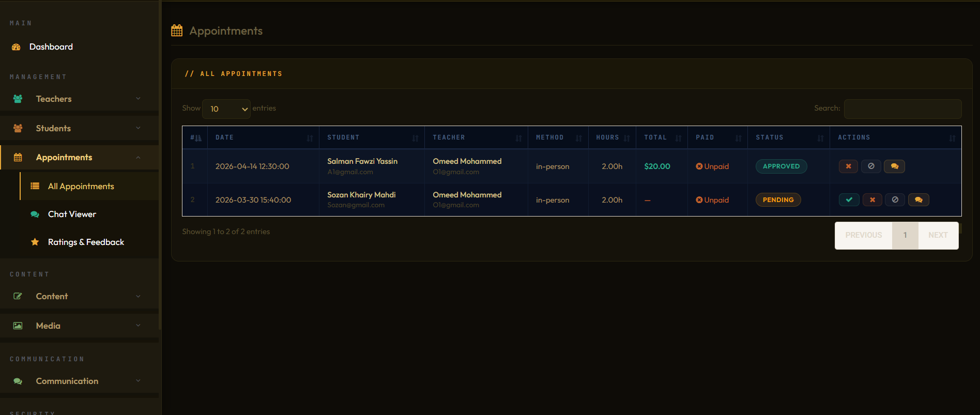Click the Next pagination button
The width and height of the screenshot is (980, 415).
tap(938, 236)
